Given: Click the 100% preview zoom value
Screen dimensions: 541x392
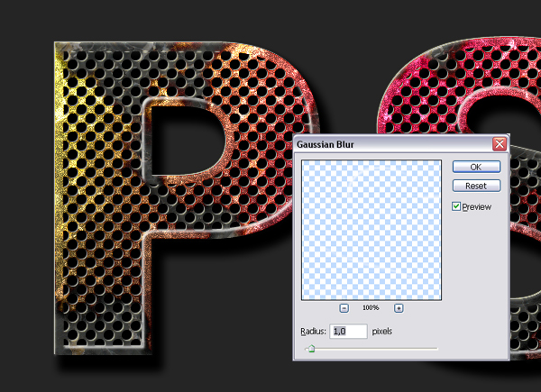Looking at the screenshot, I should (x=371, y=307).
